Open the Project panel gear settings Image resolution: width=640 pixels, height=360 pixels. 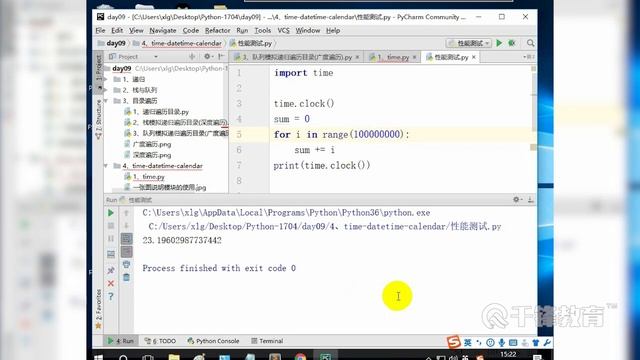207,56
